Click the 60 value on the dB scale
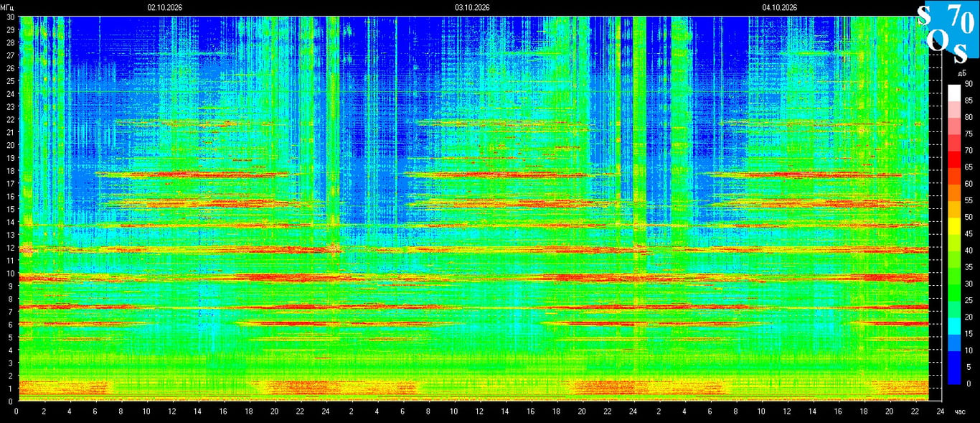 (968, 184)
